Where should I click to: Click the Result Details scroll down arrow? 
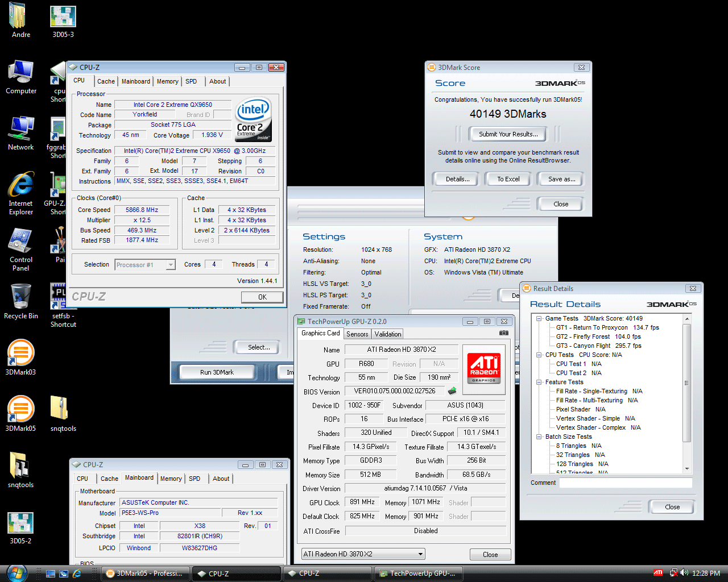point(686,469)
